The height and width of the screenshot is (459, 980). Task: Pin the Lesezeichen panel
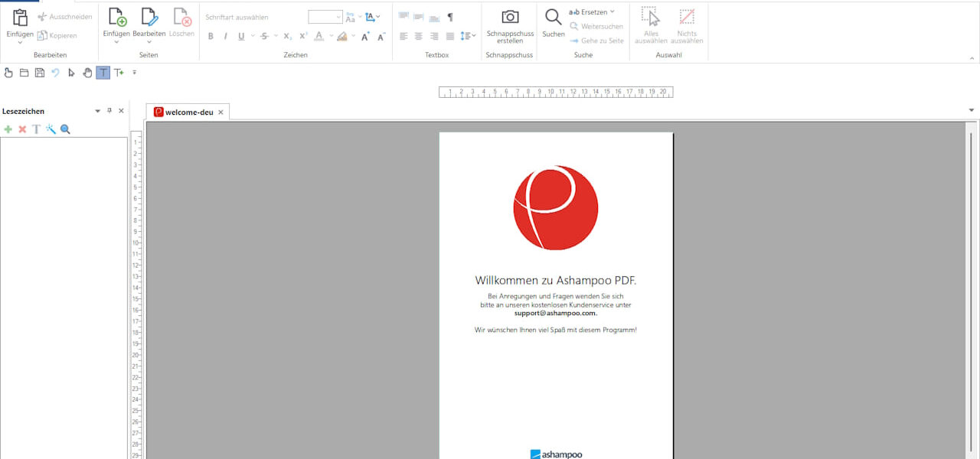[109, 111]
